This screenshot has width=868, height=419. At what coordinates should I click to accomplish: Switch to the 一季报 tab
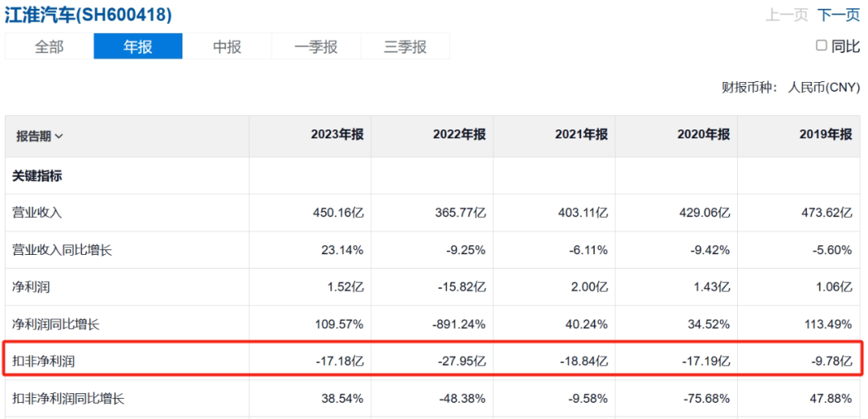pos(316,47)
